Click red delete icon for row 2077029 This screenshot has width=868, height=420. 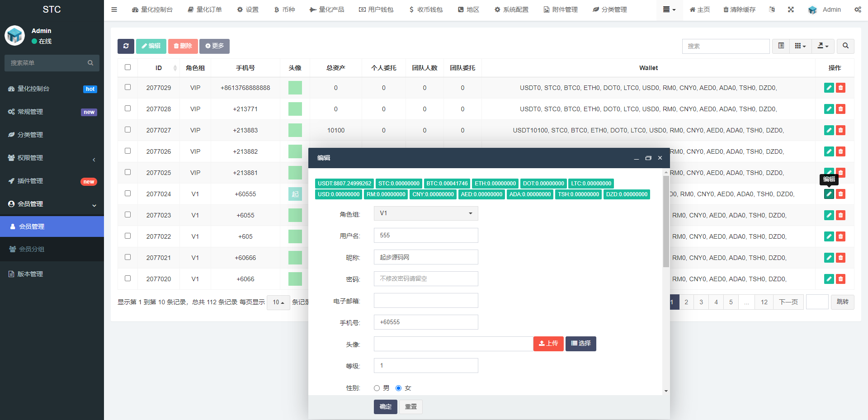[840, 88]
